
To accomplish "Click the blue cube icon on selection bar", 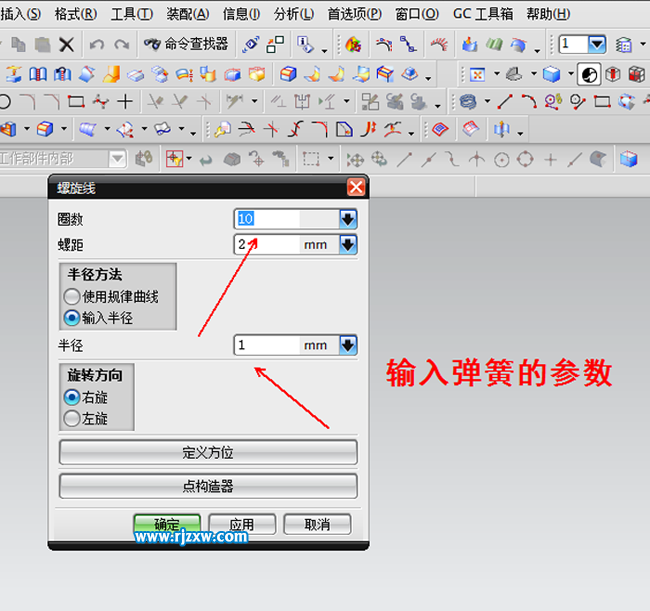I will tap(628, 159).
